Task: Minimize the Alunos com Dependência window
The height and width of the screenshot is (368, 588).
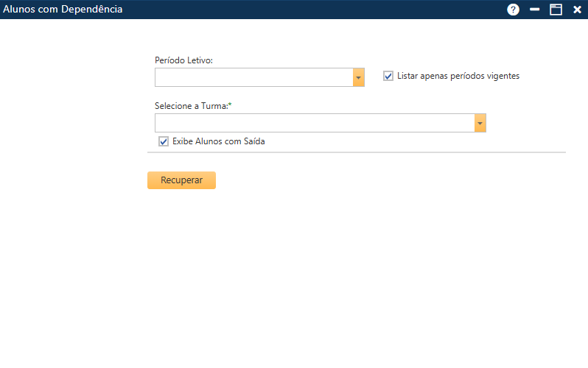Action: tap(535, 10)
